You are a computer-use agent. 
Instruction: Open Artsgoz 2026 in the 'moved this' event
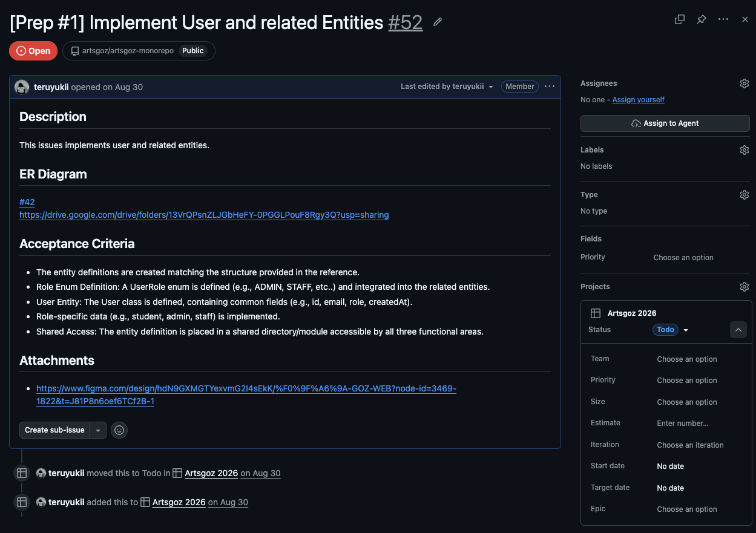211,473
